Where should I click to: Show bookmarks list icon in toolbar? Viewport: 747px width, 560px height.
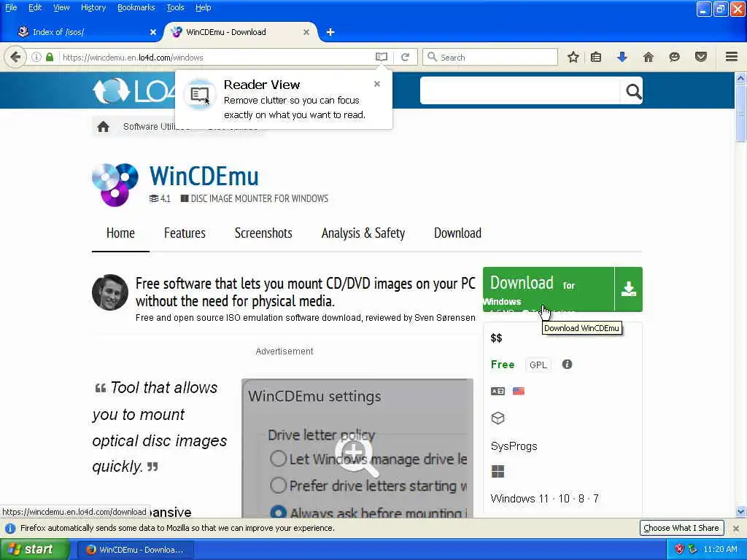(x=595, y=57)
